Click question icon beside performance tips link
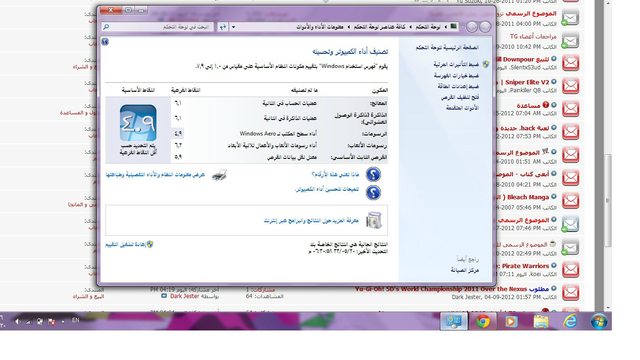Screen dimensions: 640x360 point(373,193)
